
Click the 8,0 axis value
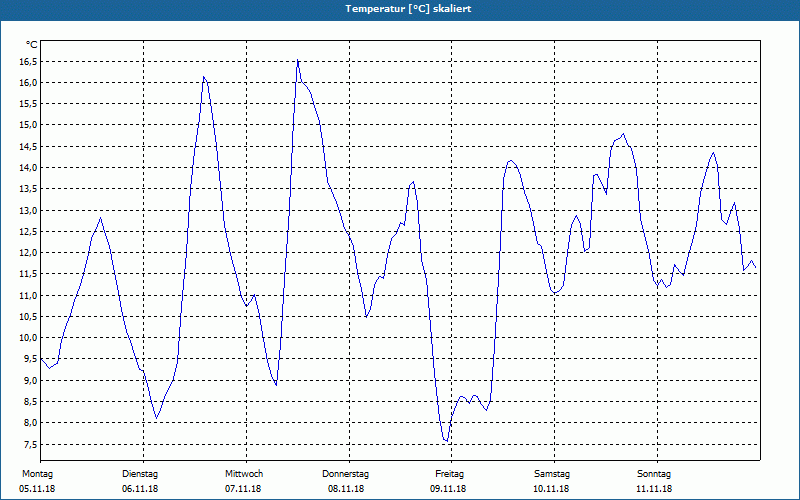click(x=30, y=423)
